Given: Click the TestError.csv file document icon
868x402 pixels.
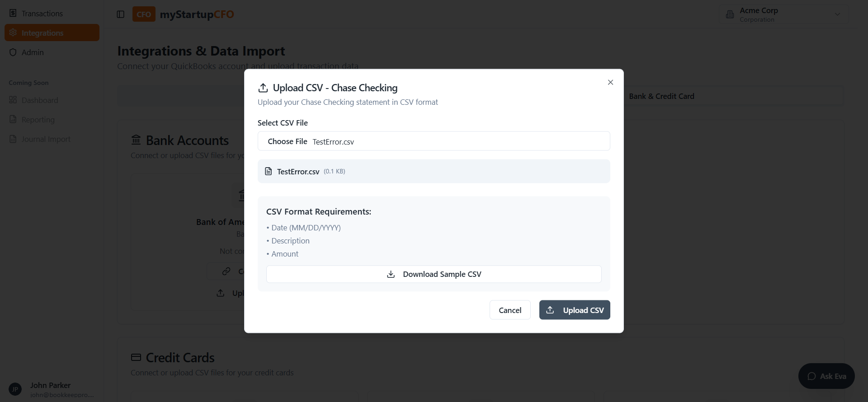Looking at the screenshot, I should [269, 171].
